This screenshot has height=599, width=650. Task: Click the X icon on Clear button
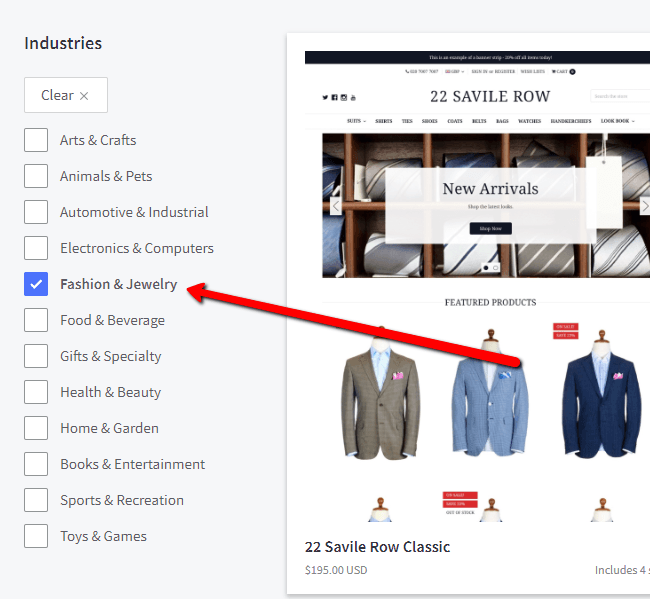[x=84, y=96]
